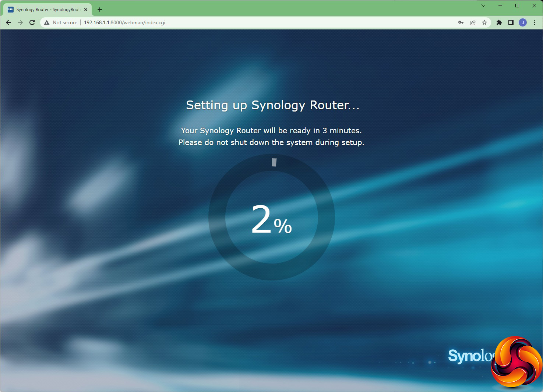Minimize the Chrome window

click(500, 6)
